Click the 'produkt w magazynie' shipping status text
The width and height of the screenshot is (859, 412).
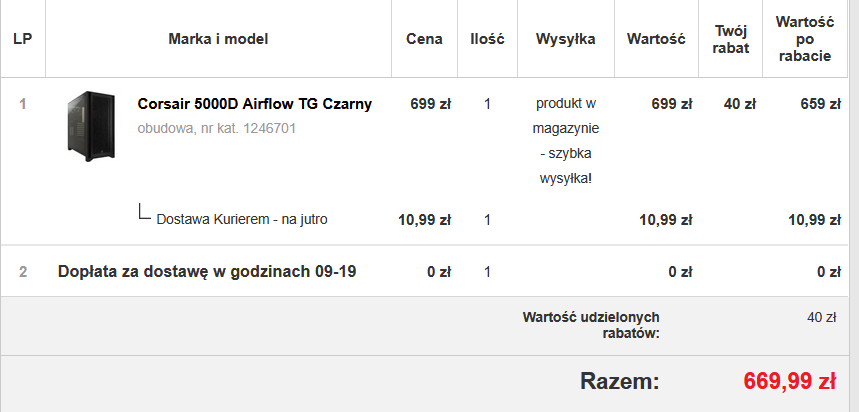point(566,116)
